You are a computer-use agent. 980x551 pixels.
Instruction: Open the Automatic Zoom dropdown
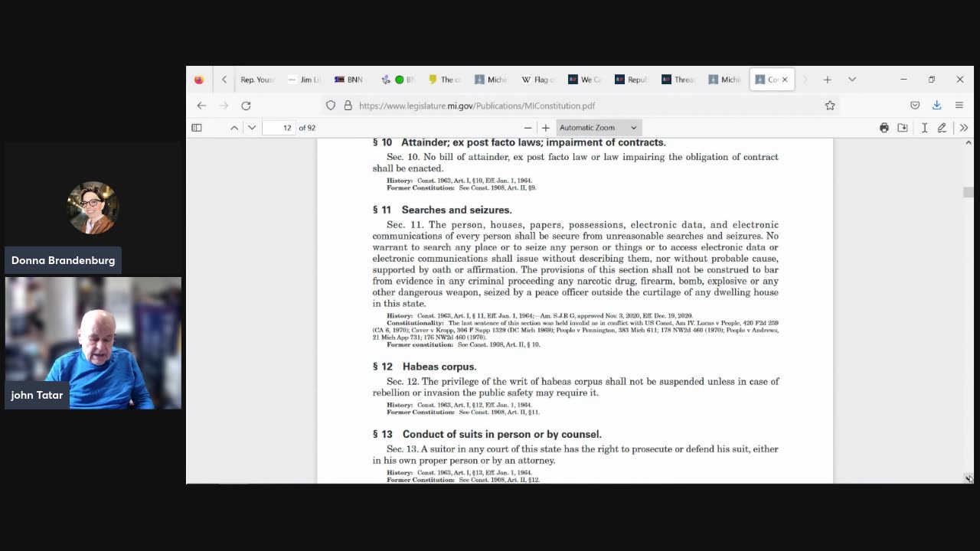pyautogui.click(x=598, y=128)
